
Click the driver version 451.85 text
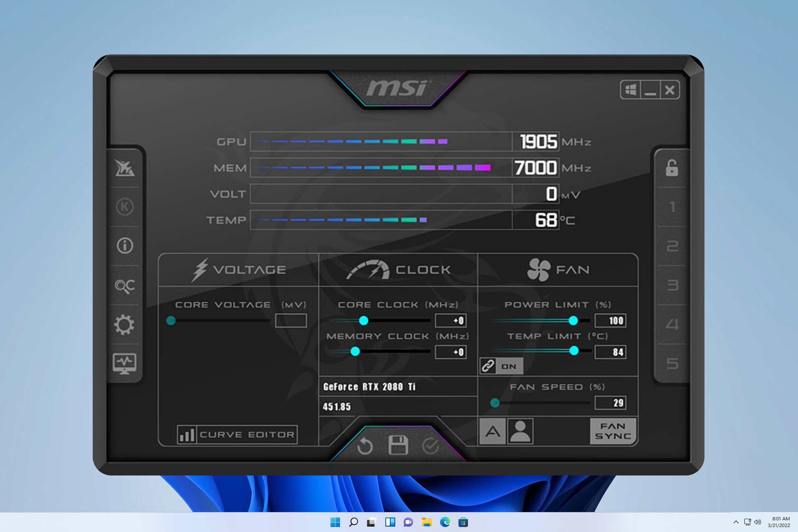pyautogui.click(x=337, y=407)
